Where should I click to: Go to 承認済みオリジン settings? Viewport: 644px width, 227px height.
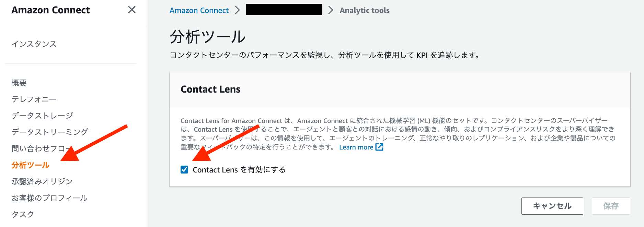(x=42, y=181)
